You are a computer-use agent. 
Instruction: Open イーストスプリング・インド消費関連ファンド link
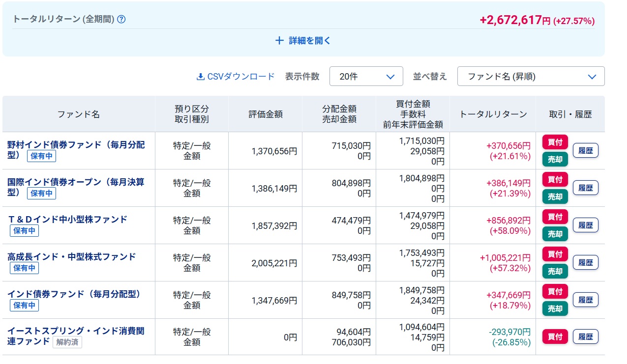tap(76, 331)
